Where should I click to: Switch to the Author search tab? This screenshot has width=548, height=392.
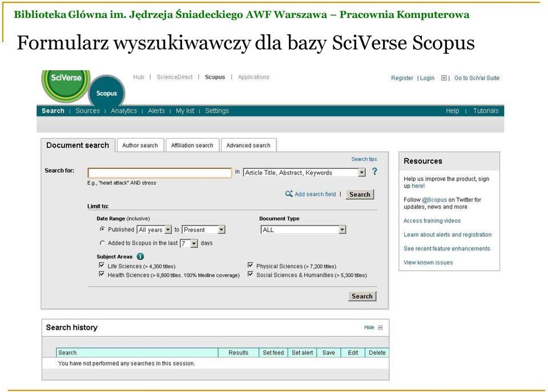click(x=140, y=146)
